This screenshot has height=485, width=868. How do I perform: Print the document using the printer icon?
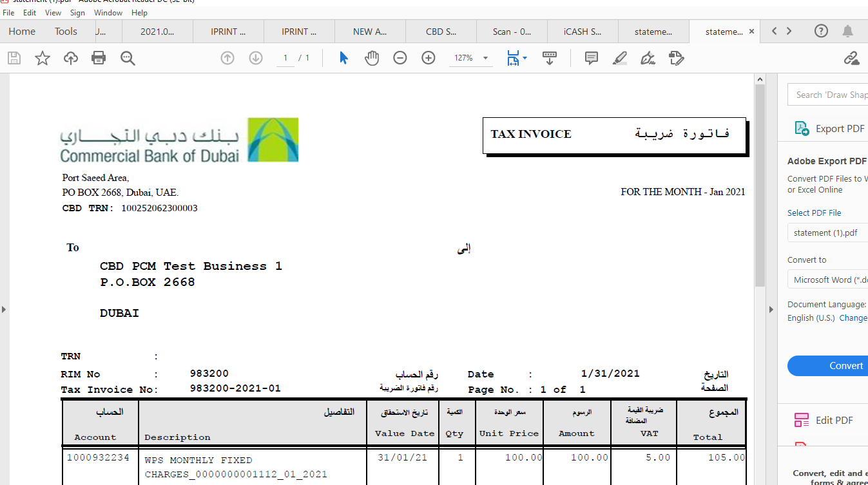pyautogui.click(x=99, y=59)
